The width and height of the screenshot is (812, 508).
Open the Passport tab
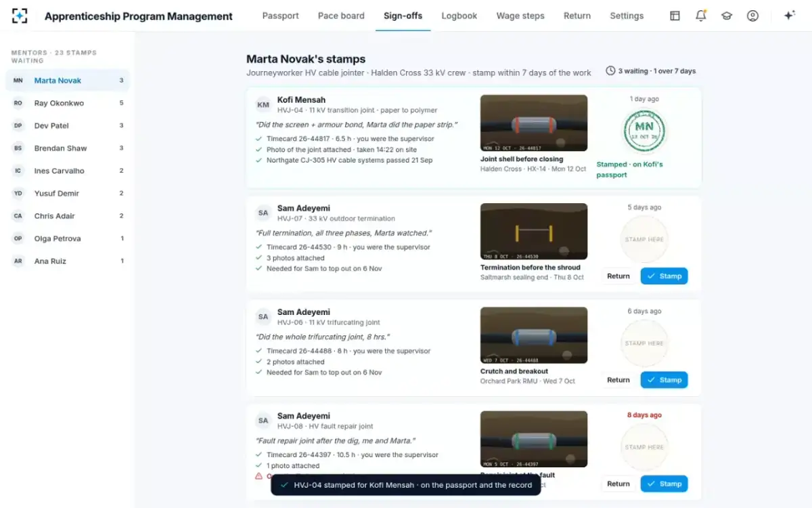(x=280, y=16)
